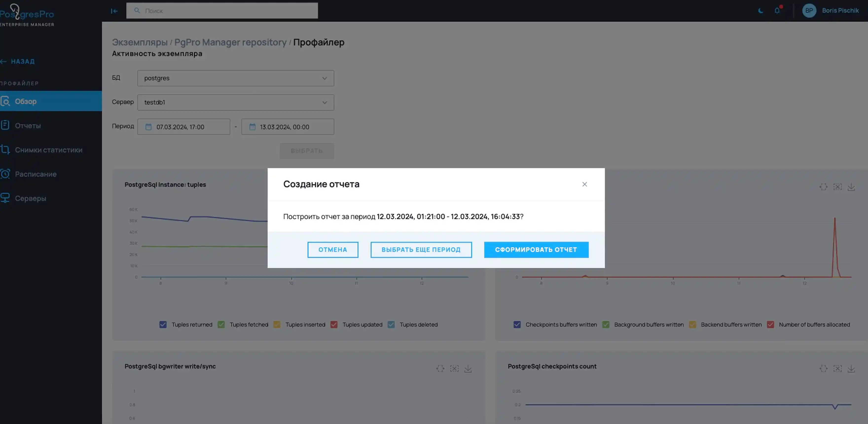
Task: Expand the server dropdown testdb1
Action: coord(235,102)
